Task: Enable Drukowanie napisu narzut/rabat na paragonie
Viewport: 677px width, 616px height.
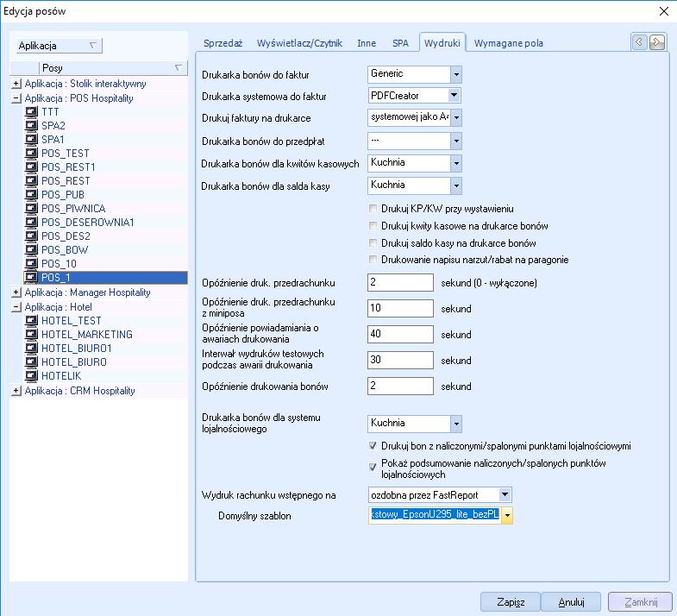Action: click(x=373, y=260)
